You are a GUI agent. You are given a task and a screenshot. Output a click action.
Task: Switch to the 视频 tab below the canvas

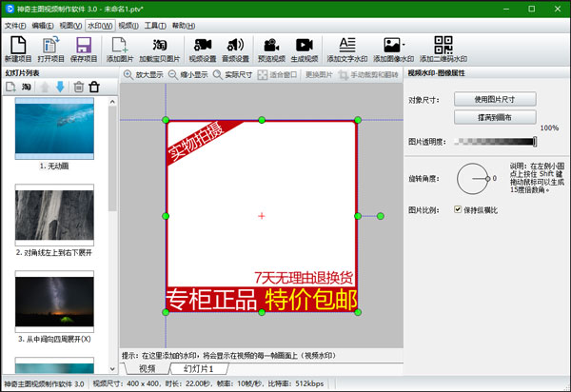(x=148, y=368)
